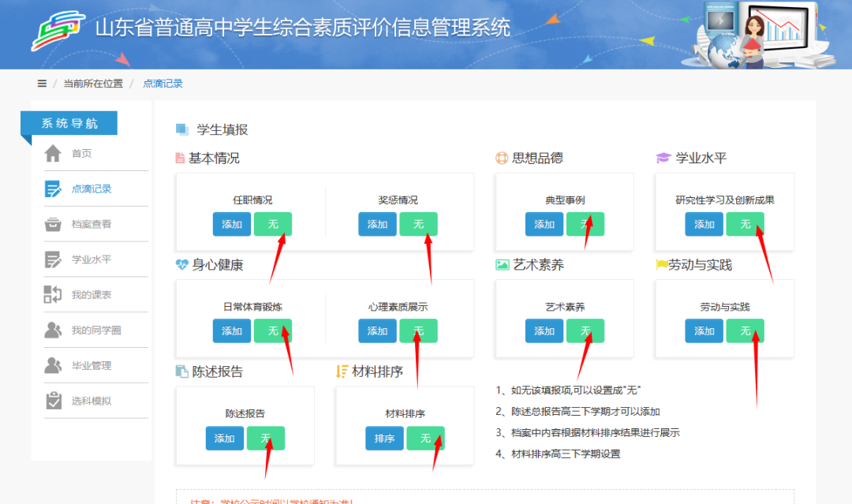The height and width of the screenshot is (504, 852).
Task: Select the 我的同学圈 people icon
Action: 54,330
